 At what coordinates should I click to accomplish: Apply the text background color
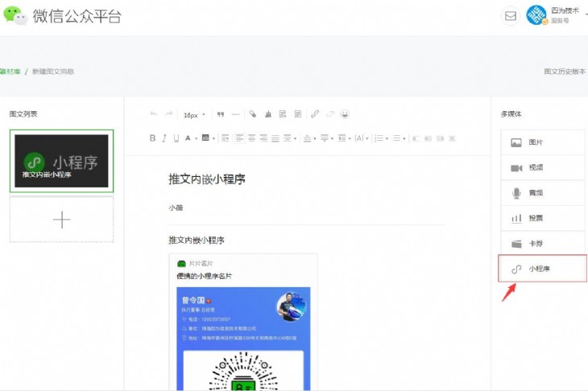click(x=205, y=138)
